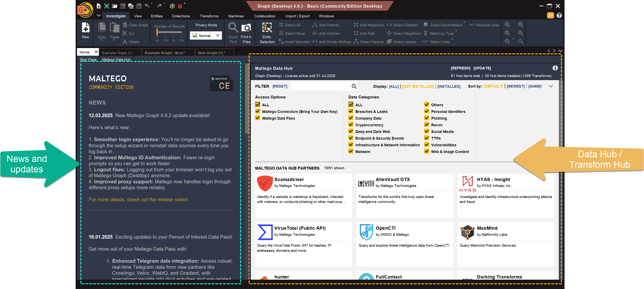
Task: Open the Entities ribbon tab
Action: pyautogui.click(x=156, y=16)
